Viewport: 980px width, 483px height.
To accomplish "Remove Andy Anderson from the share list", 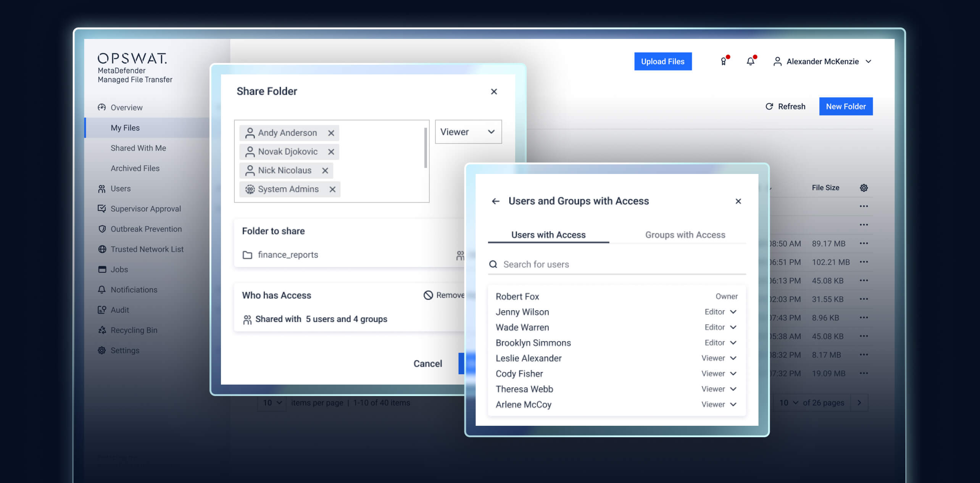I will pos(331,133).
